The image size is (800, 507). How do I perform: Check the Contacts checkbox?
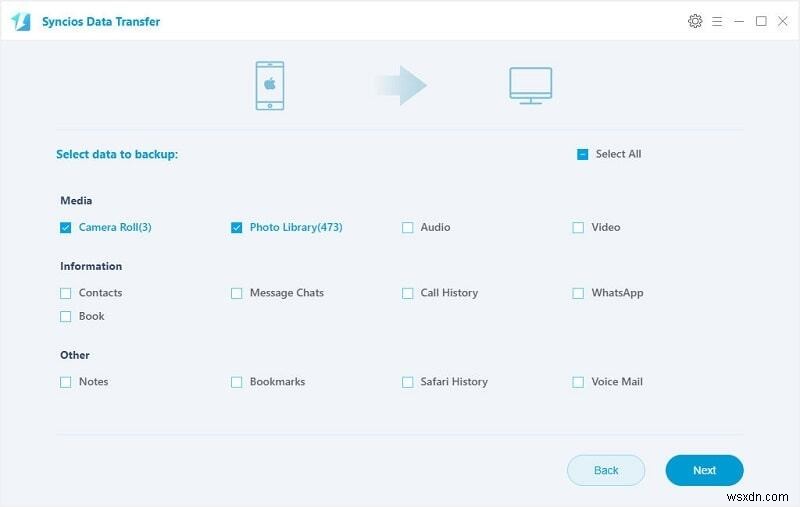(x=65, y=293)
